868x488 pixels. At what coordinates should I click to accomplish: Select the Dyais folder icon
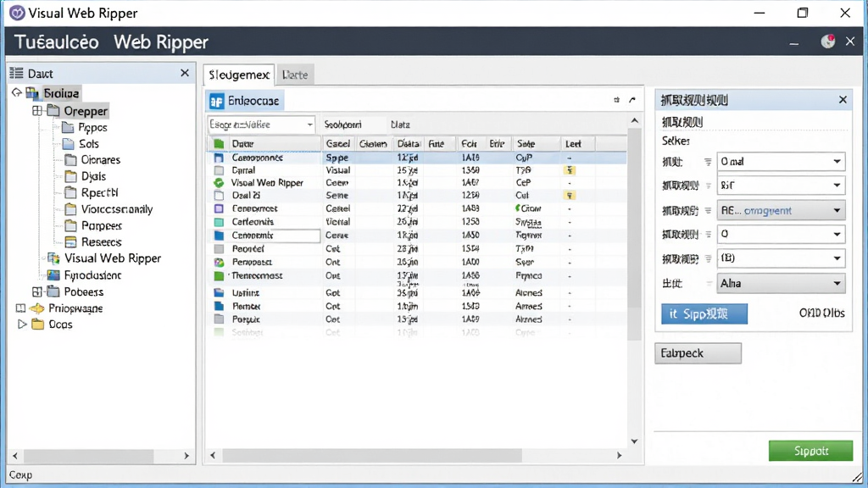(71, 176)
